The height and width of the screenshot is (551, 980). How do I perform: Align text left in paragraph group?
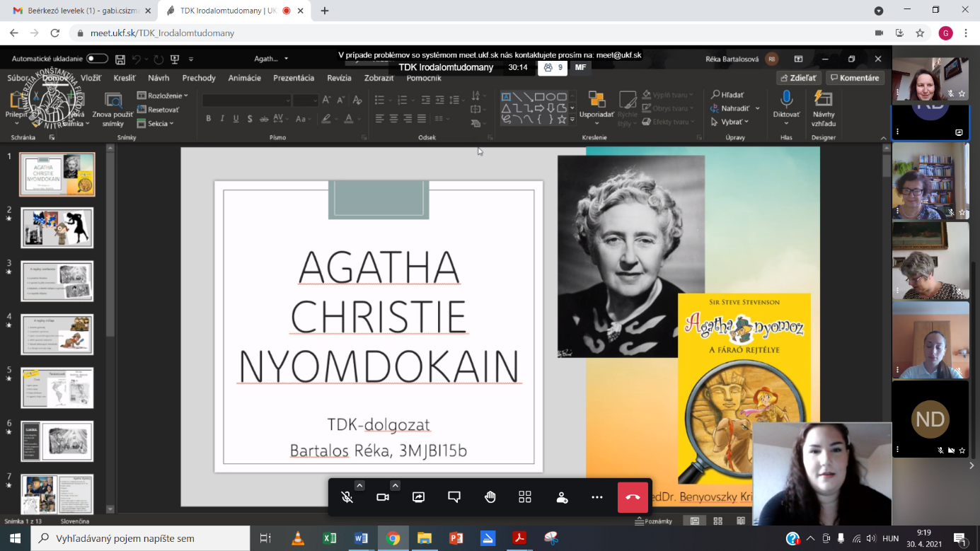380,119
